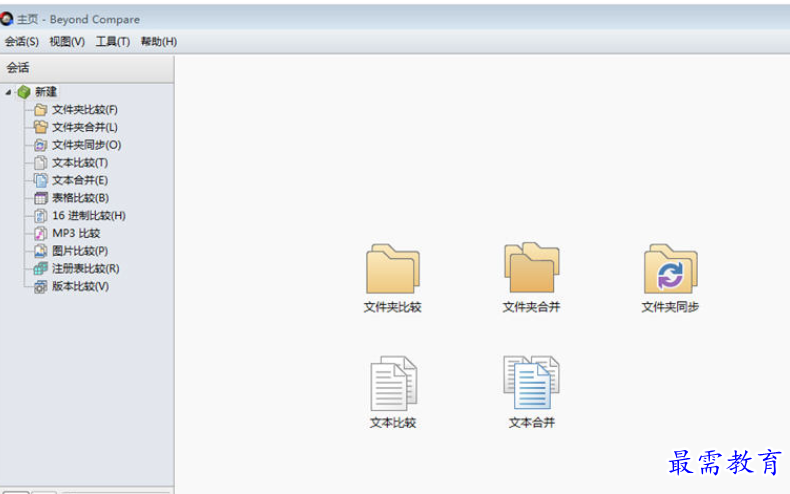Select 文件夹比较(F) in the session tree
The height and width of the screenshot is (494, 790).
coord(85,110)
